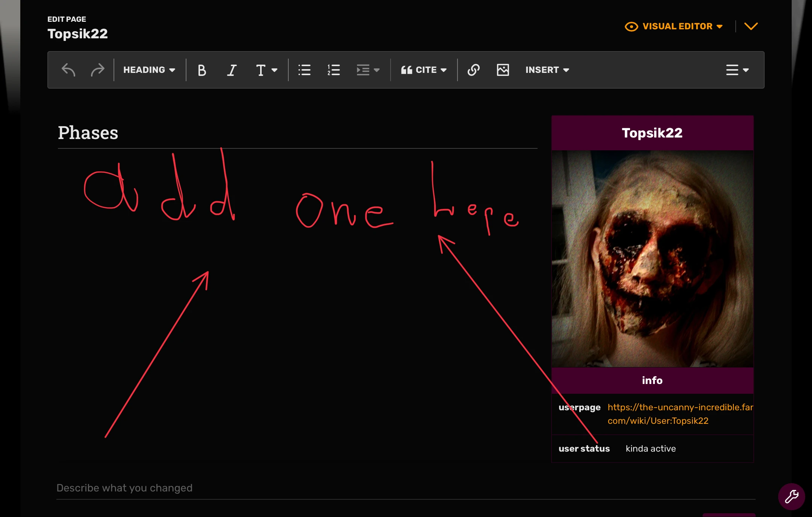Open the Insert menu

click(x=546, y=70)
